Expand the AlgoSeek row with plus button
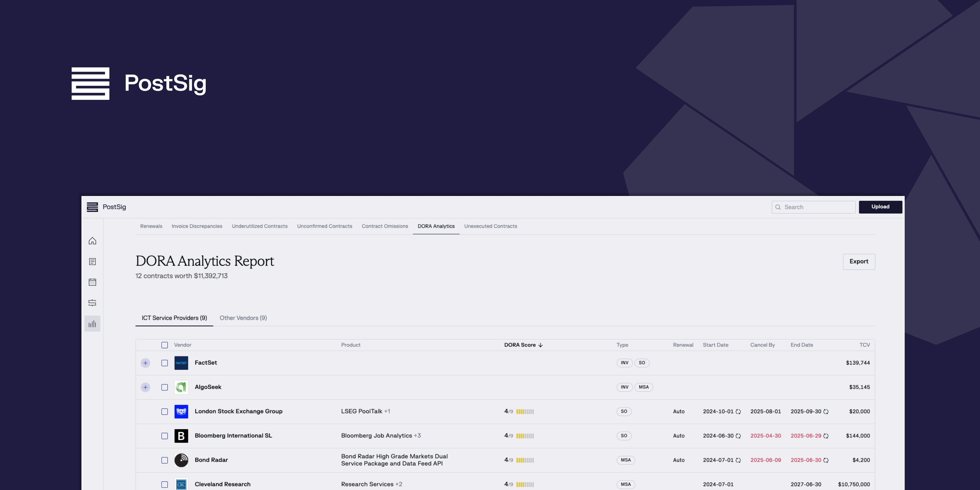 [x=145, y=387]
